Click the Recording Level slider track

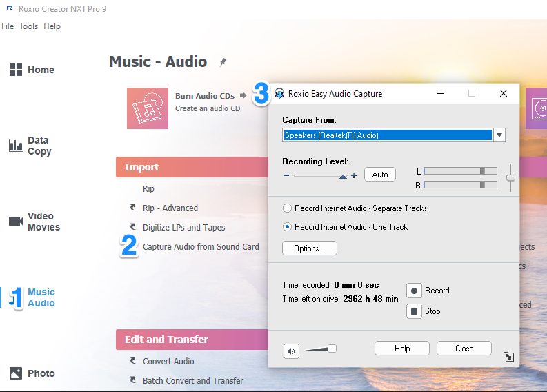point(320,175)
